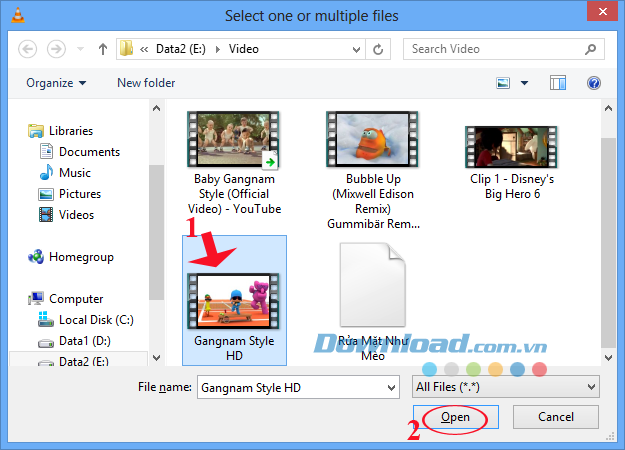Click the change view icon
625x450 pixels.
503,83
